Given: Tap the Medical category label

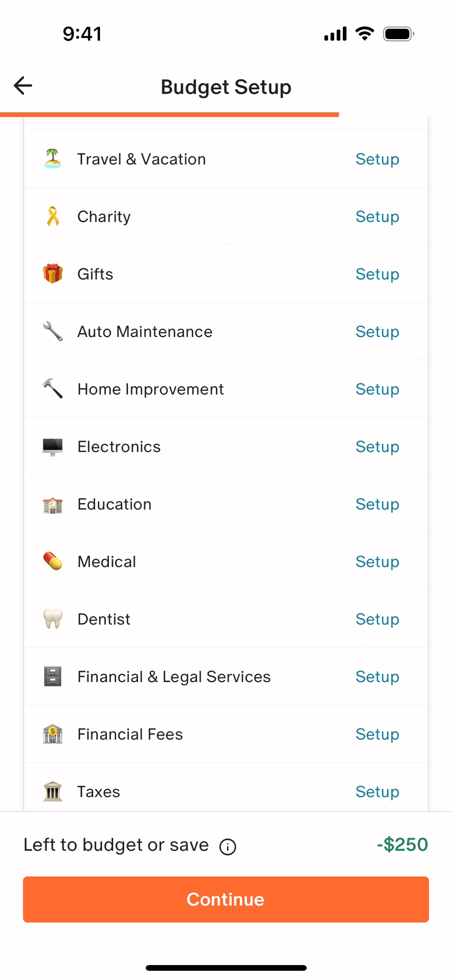Looking at the screenshot, I should tap(107, 562).
